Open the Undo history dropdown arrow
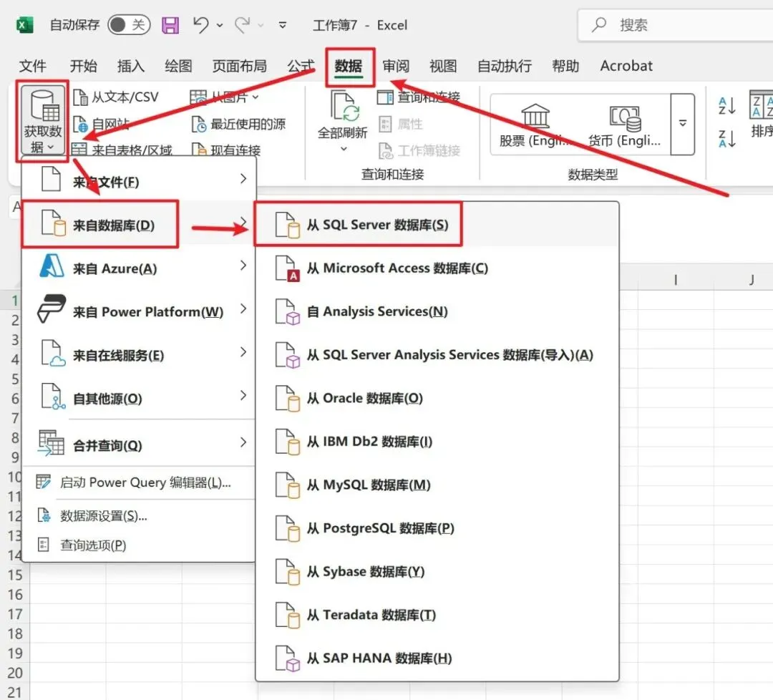 220,25
